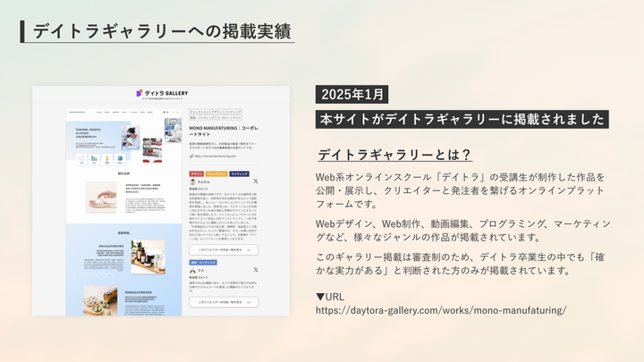Click the ▼URL label
This screenshot has width=644, height=362.
(330, 297)
